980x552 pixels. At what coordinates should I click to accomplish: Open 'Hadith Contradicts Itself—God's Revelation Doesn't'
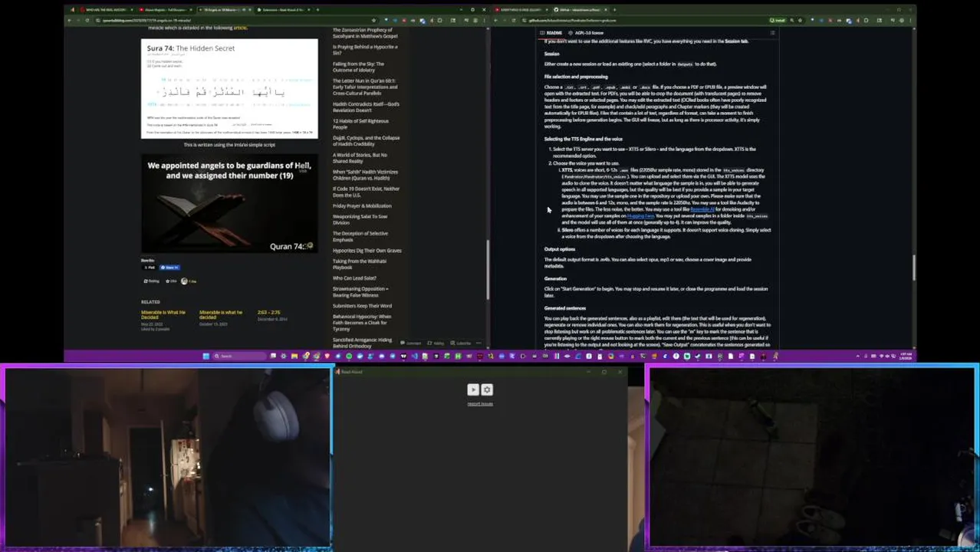pyautogui.click(x=366, y=107)
